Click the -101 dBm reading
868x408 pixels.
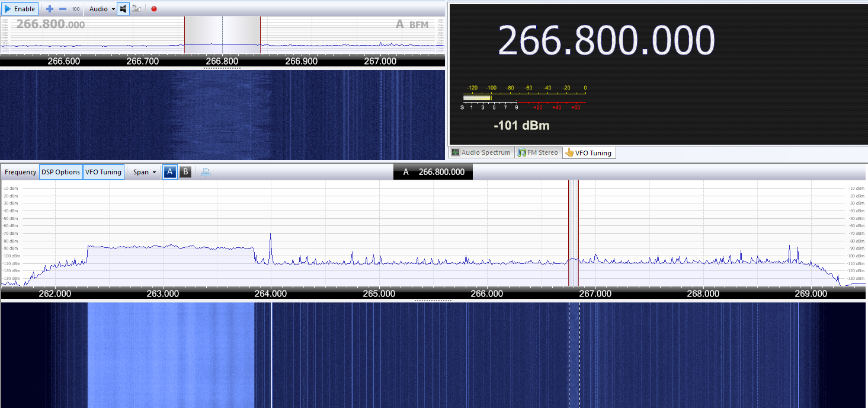point(521,126)
